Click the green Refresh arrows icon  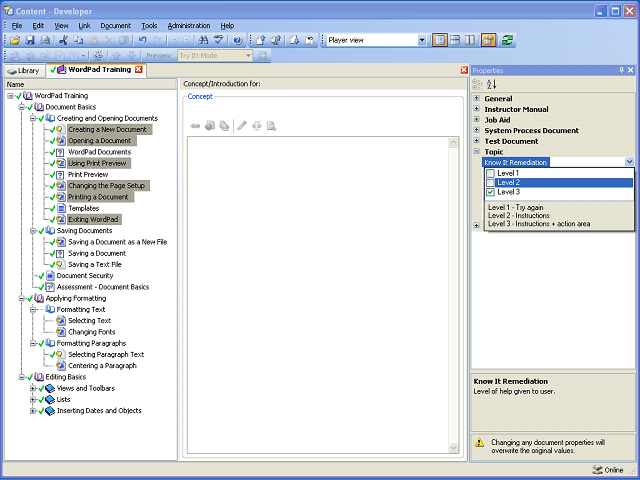coord(507,40)
